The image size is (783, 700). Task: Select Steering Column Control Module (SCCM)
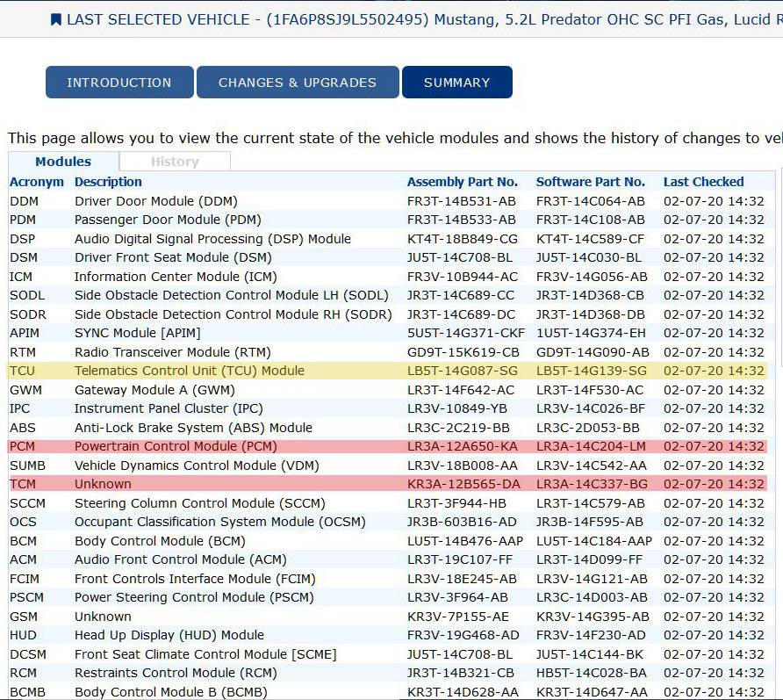pos(200,503)
